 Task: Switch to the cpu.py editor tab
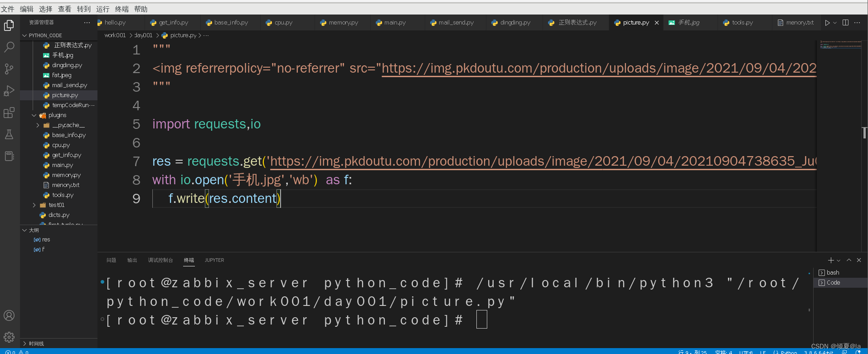[x=288, y=23]
